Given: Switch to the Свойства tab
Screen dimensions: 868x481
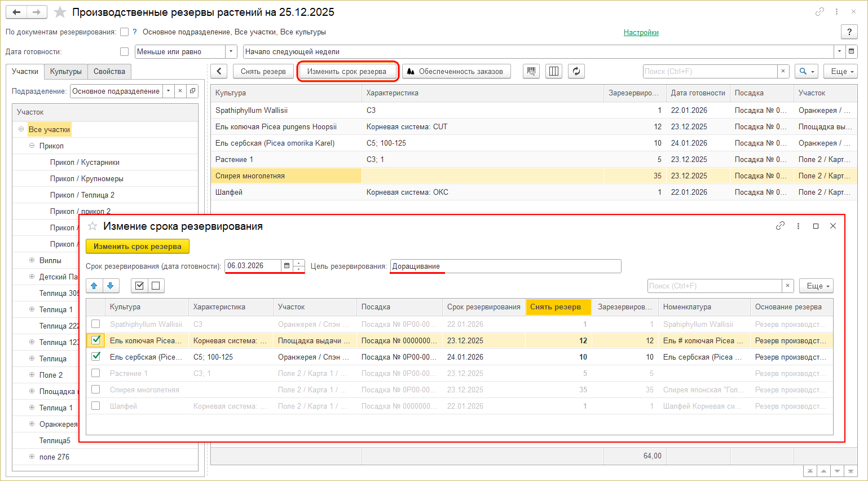Looking at the screenshot, I should (109, 72).
